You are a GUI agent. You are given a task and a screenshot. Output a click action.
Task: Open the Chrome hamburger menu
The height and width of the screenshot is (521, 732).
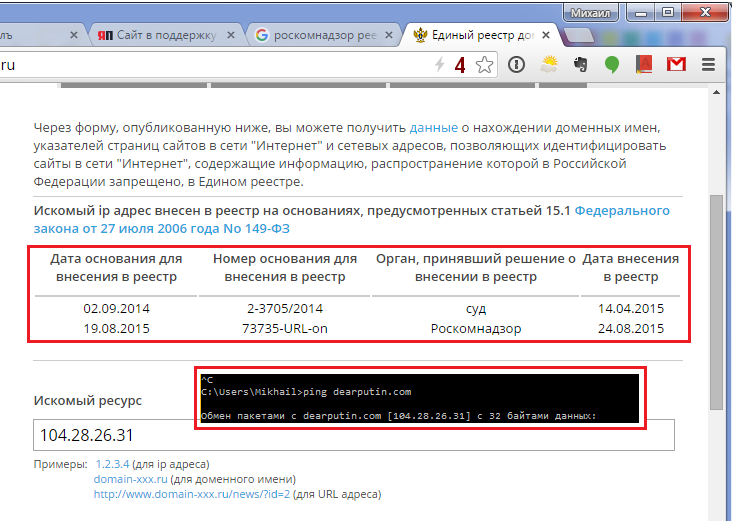[x=708, y=64]
